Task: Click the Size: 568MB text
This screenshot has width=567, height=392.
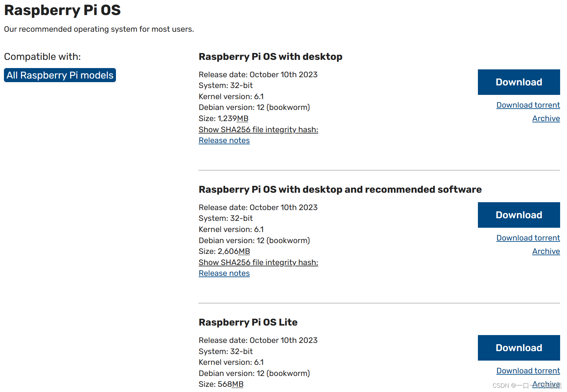Action: pyautogui.click(x=221, y=384)
